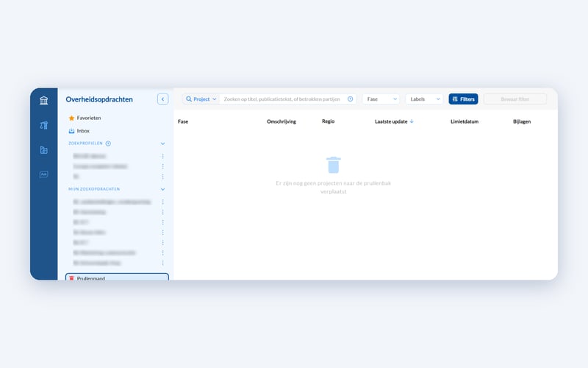Open options menu of first zoekprofiel
This screenshot has height=368, width=588.
162,156
